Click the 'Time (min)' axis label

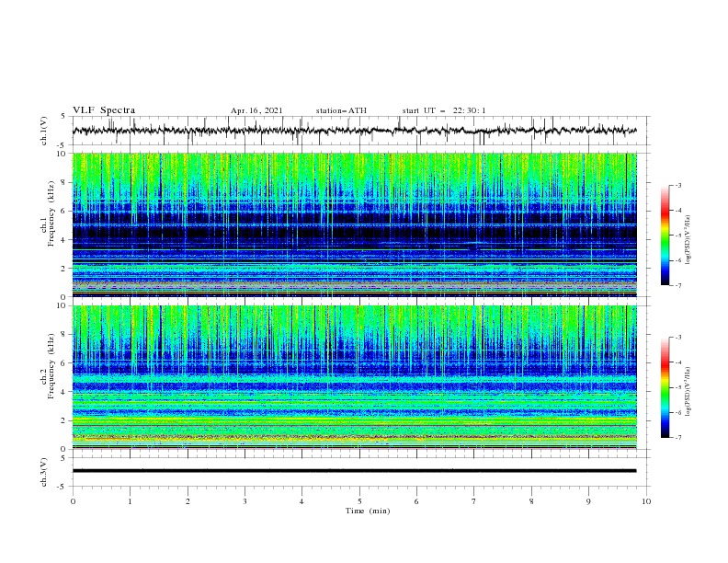[368, 511]
